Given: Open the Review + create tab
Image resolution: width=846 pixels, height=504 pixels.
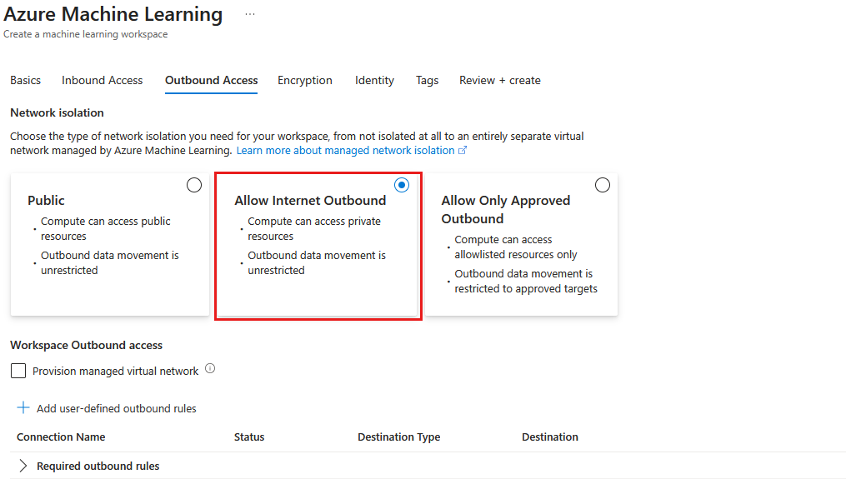Looking at the screenshot, I should (499, 80).
